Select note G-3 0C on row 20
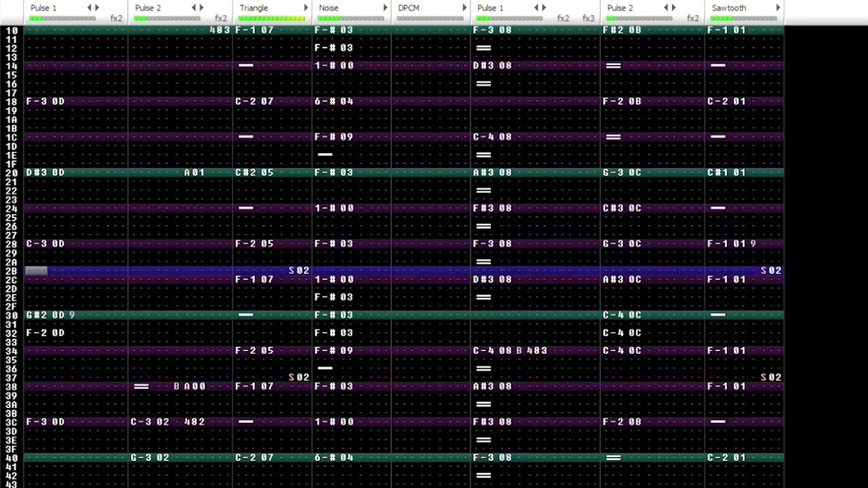 coord(622,173)
